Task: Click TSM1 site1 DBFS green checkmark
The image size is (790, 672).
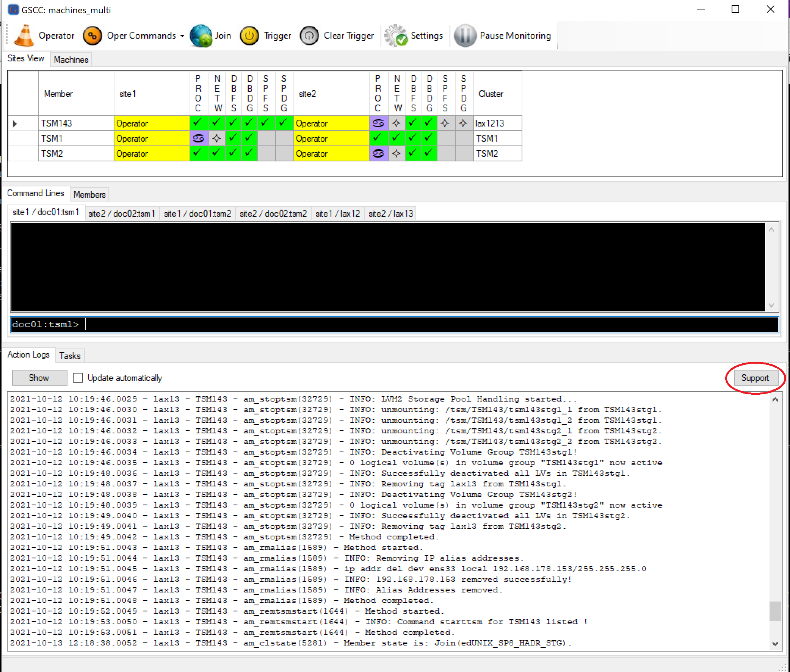Action: [x=233, y=139]
